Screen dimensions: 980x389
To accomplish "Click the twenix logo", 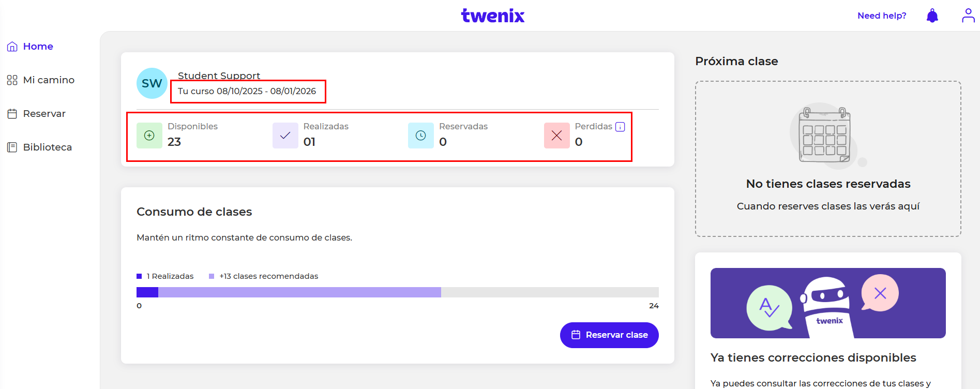I will [x=492, y=16].
